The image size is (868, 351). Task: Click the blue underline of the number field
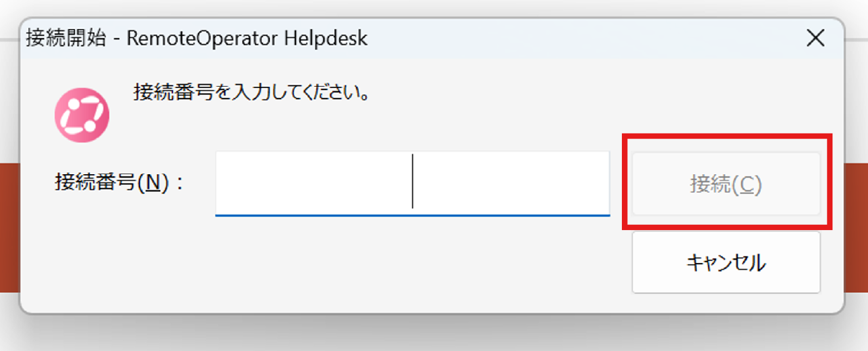(x=413, y=214)
